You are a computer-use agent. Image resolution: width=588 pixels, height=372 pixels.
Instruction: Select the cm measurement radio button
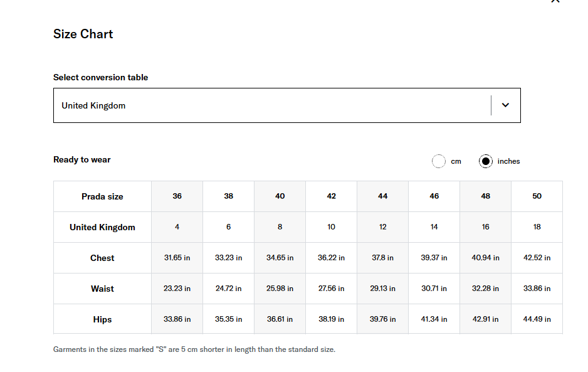tap(439, 161)
